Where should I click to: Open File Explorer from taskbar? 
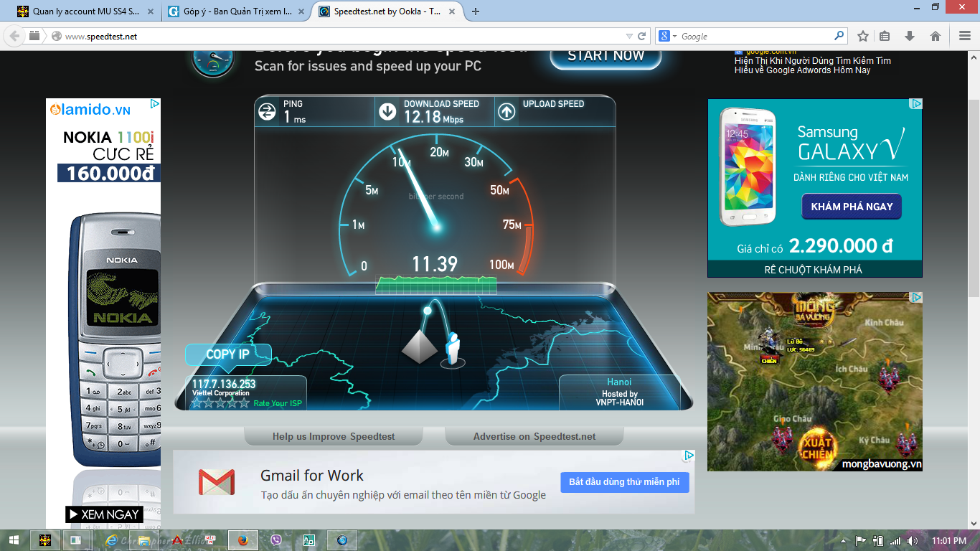(145, 540)
